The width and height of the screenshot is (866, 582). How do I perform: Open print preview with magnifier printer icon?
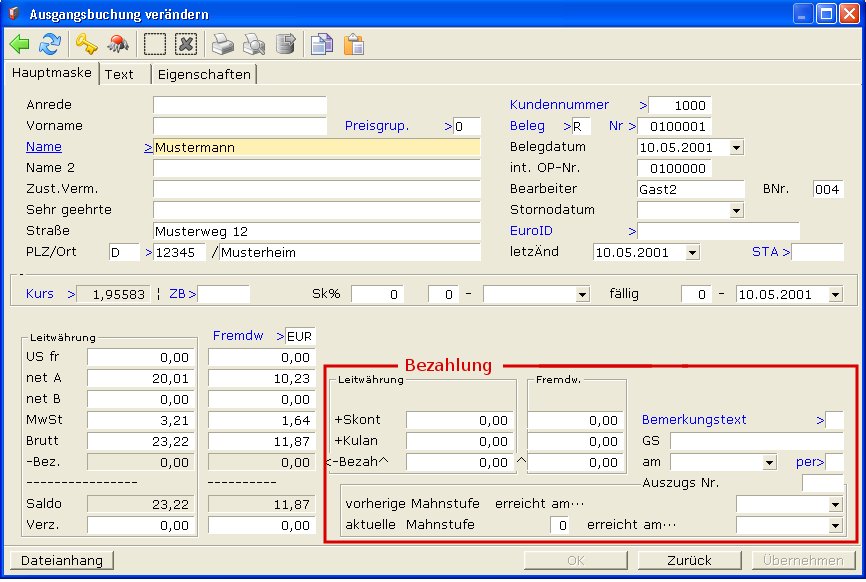point(254,44)
